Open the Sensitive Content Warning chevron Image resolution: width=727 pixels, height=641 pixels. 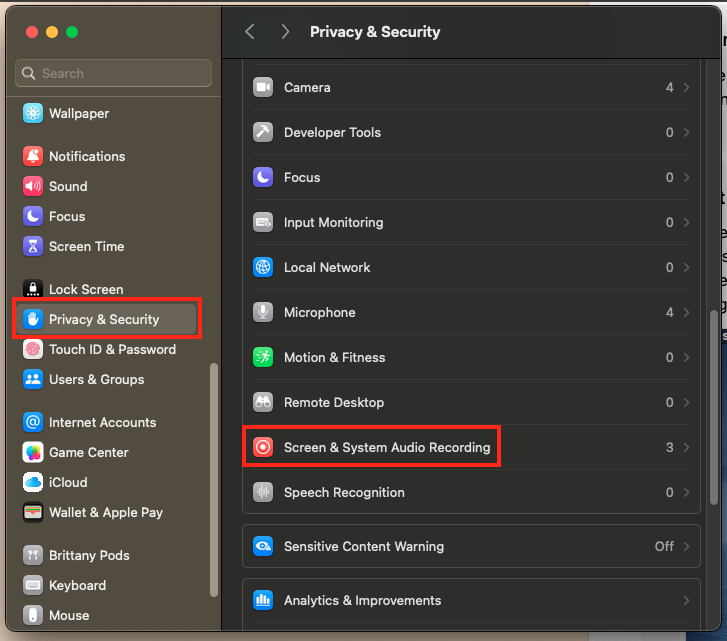click(x=686, y=546)
